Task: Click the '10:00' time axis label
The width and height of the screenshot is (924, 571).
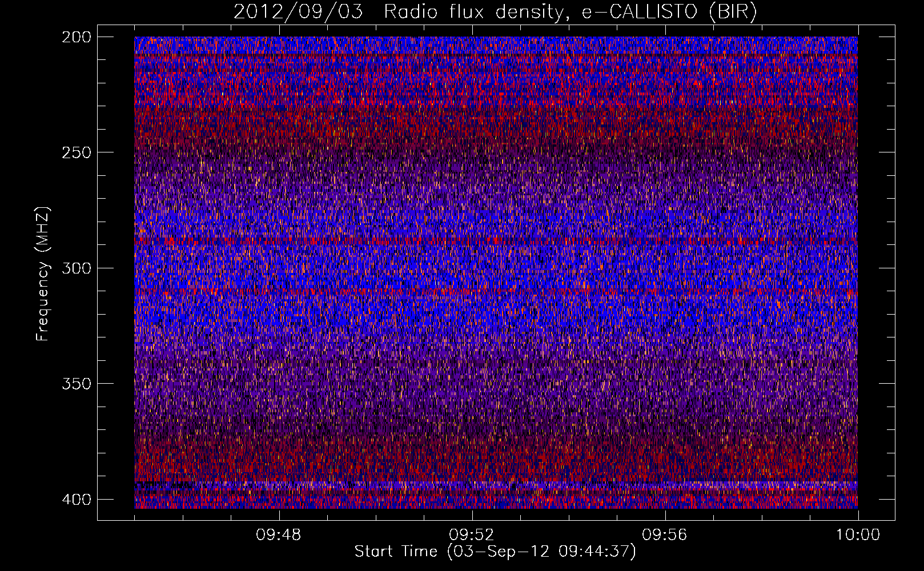Action: (858, 536)
